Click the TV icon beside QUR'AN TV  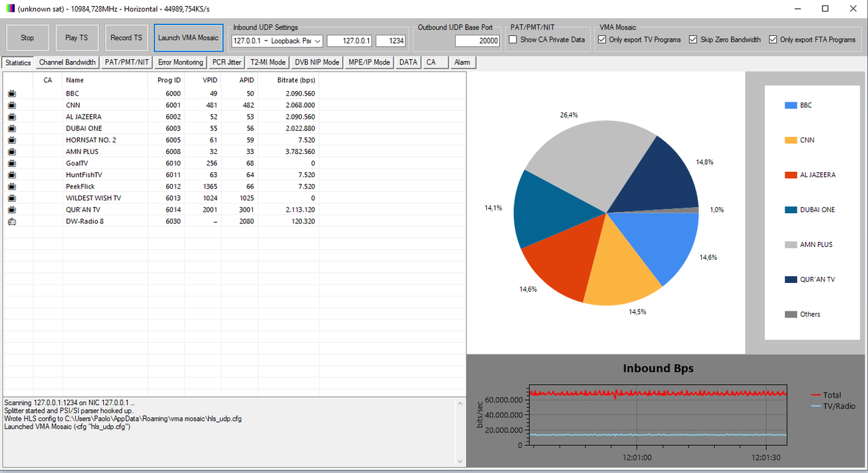coord(12,210)
